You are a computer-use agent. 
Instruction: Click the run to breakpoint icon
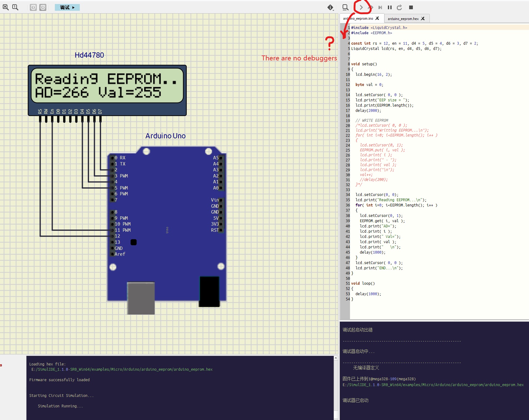380,7
